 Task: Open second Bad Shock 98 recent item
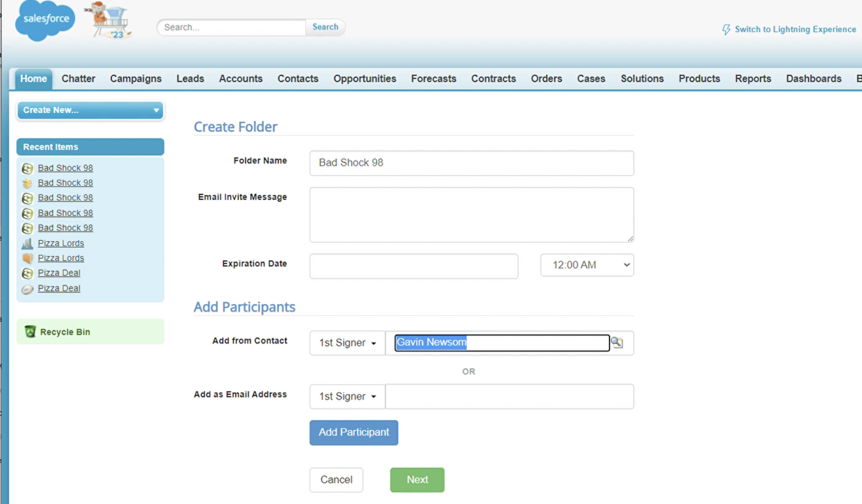65,183
